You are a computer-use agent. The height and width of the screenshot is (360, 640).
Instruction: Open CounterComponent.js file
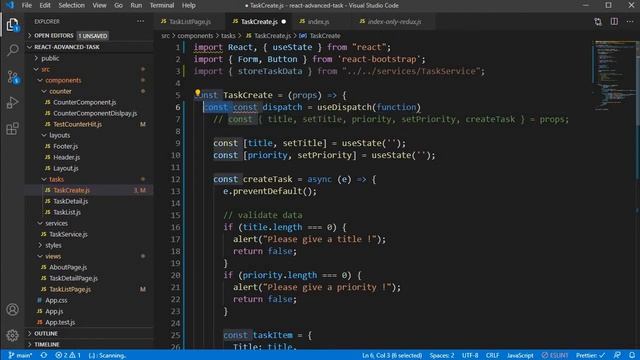tap(84, 102)
